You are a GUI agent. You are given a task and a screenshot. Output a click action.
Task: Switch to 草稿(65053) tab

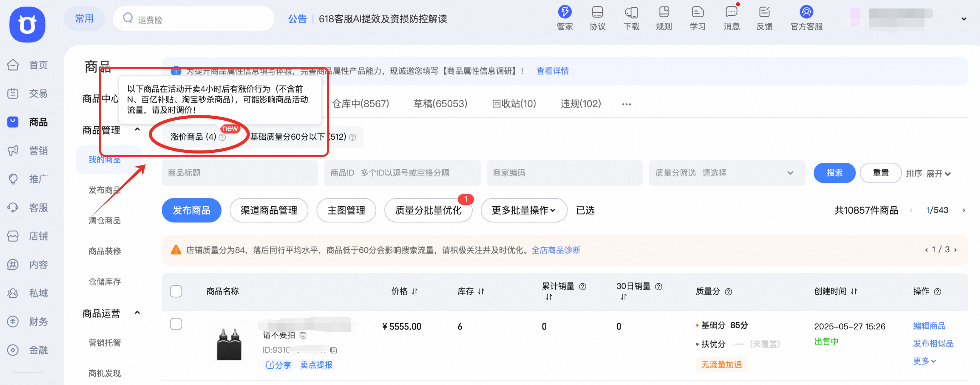click(440, 104)
